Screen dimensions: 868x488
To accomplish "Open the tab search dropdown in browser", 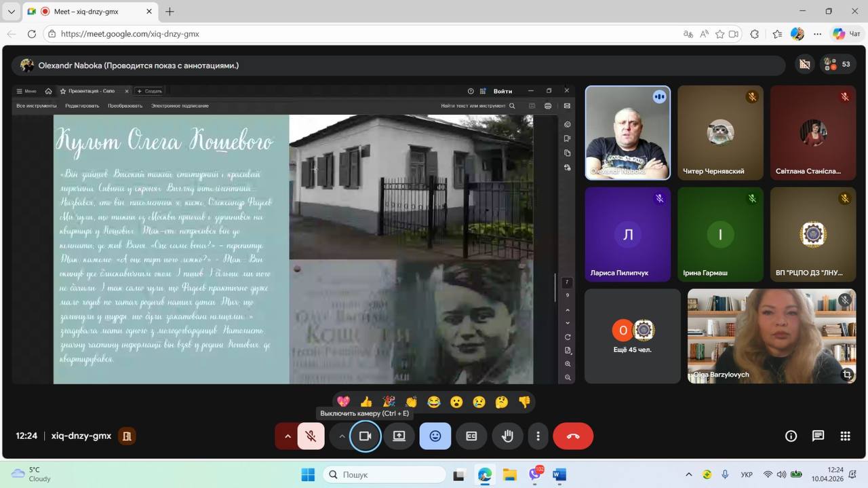I will click(x=11, y=12).
